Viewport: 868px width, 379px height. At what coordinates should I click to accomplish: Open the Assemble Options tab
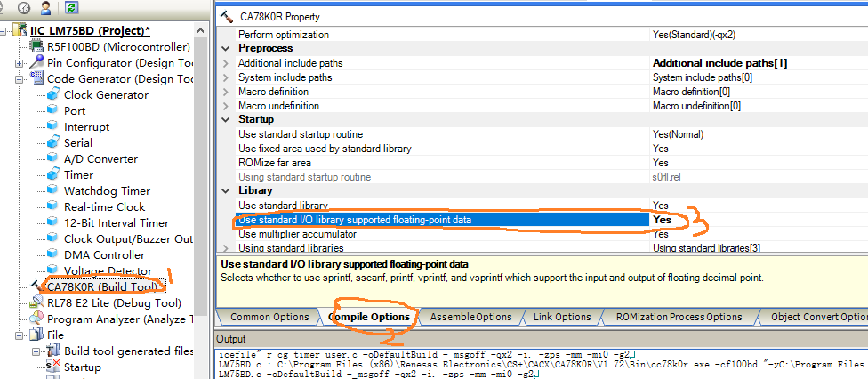470,317
